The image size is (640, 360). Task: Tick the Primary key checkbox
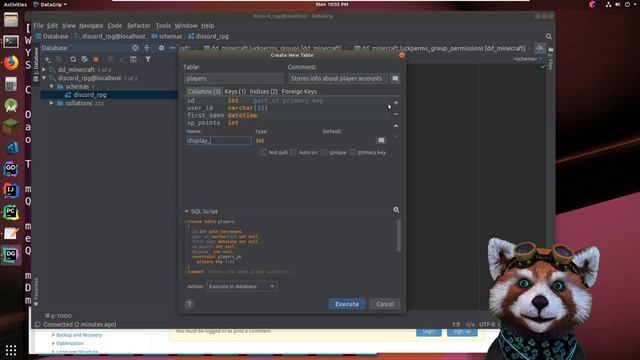tap(353, 152)
